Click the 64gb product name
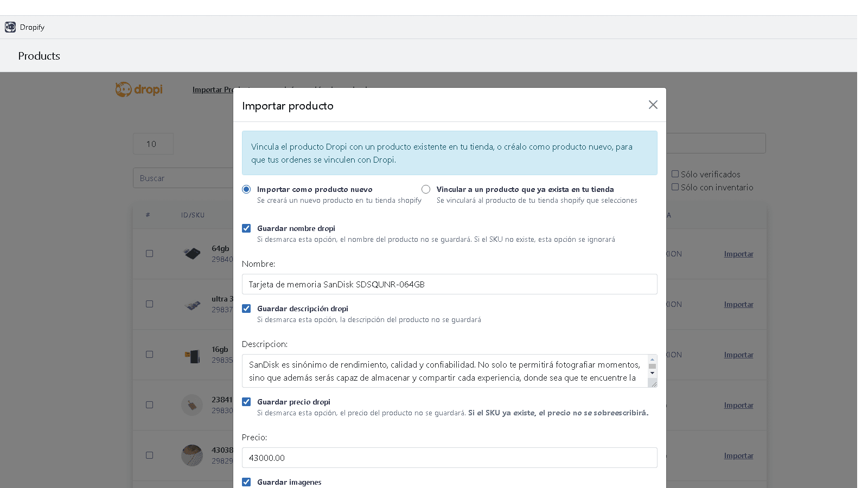The width and height of the screenshot is (868, 488). coord(220,248)
